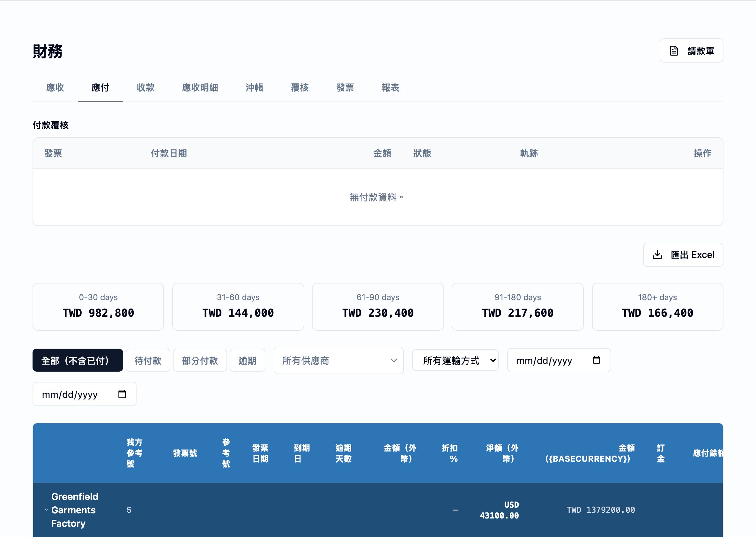Click the 操作 column header
Viewport: 756px width, 537px height.
coord(702,153)
